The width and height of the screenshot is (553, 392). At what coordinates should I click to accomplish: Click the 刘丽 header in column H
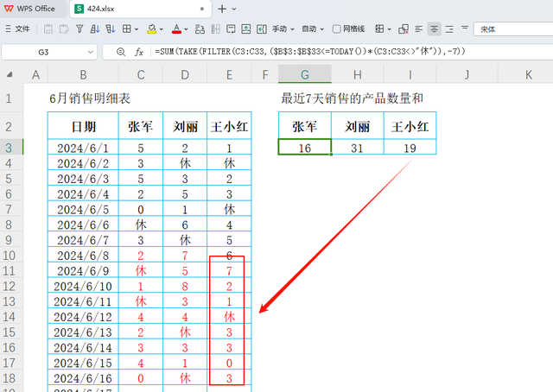357,126
